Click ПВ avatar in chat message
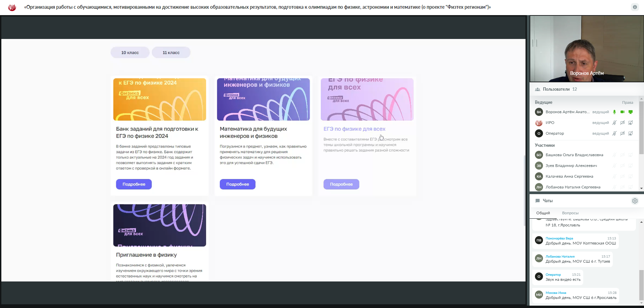Viewport: 644px width, 308px height. click(539, 240)
